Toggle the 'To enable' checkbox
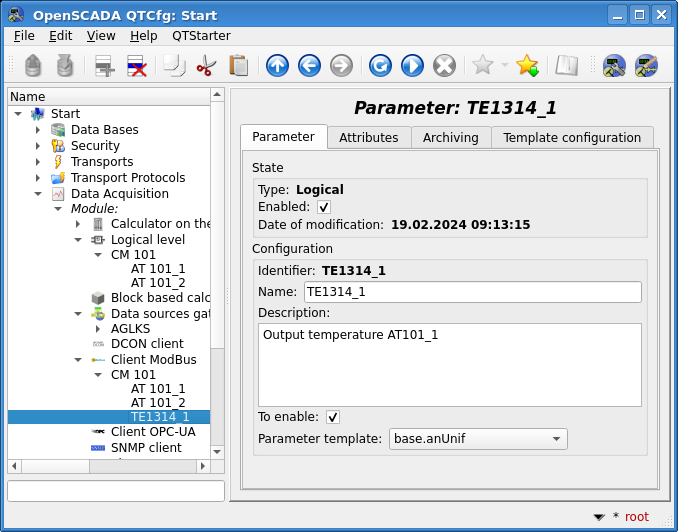 (x=333, y=417)
